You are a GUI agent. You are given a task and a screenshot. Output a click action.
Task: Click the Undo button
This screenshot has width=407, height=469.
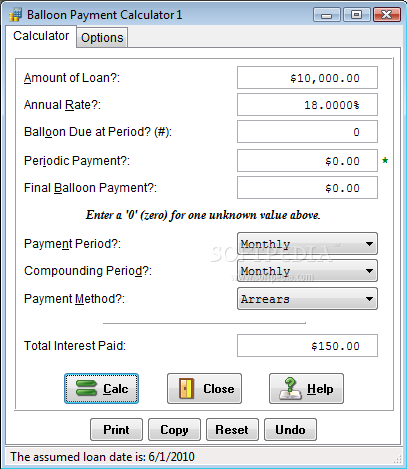coord(290,430)
